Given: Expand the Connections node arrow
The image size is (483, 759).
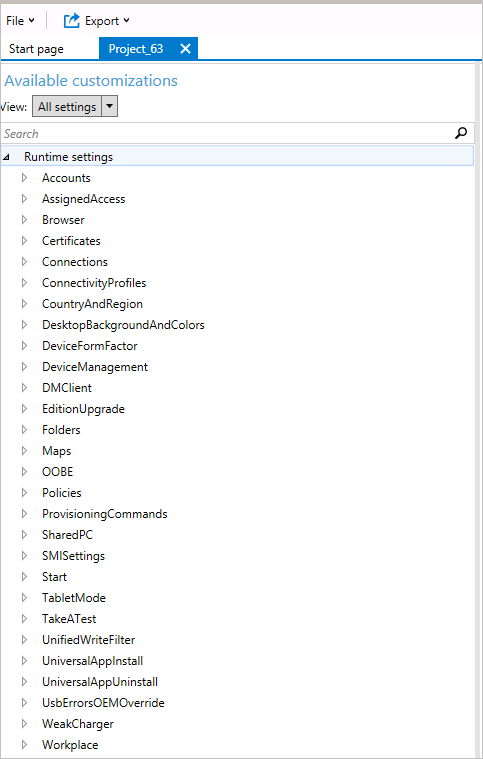Looking at the screenshot, I should pyautogui.click(x=24, y=262).
